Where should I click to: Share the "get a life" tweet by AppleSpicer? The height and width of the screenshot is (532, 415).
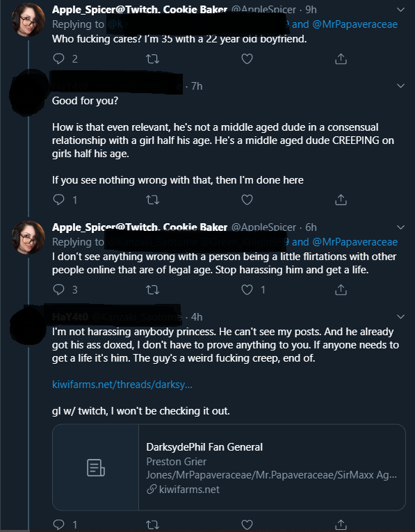341,289
